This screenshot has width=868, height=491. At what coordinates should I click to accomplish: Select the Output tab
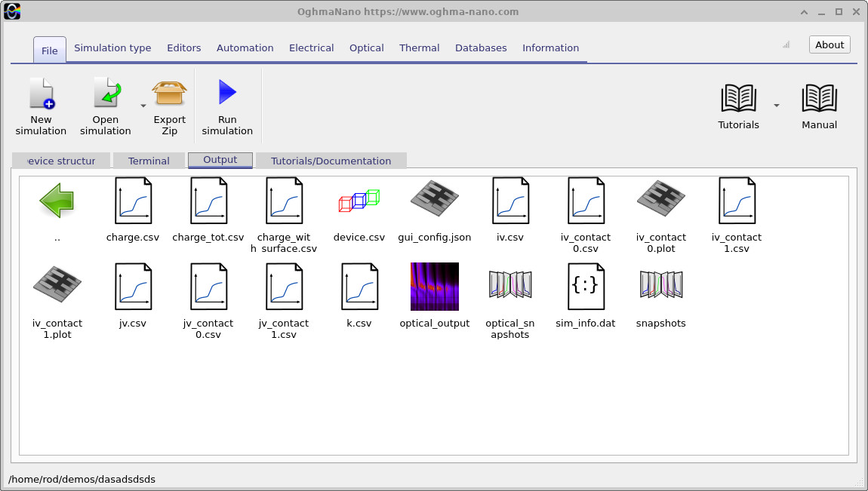point(220,160)
